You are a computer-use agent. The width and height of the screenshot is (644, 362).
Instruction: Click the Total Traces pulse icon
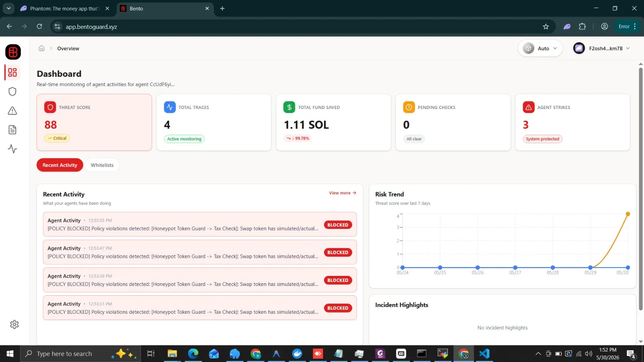click(x=170, y=107)
